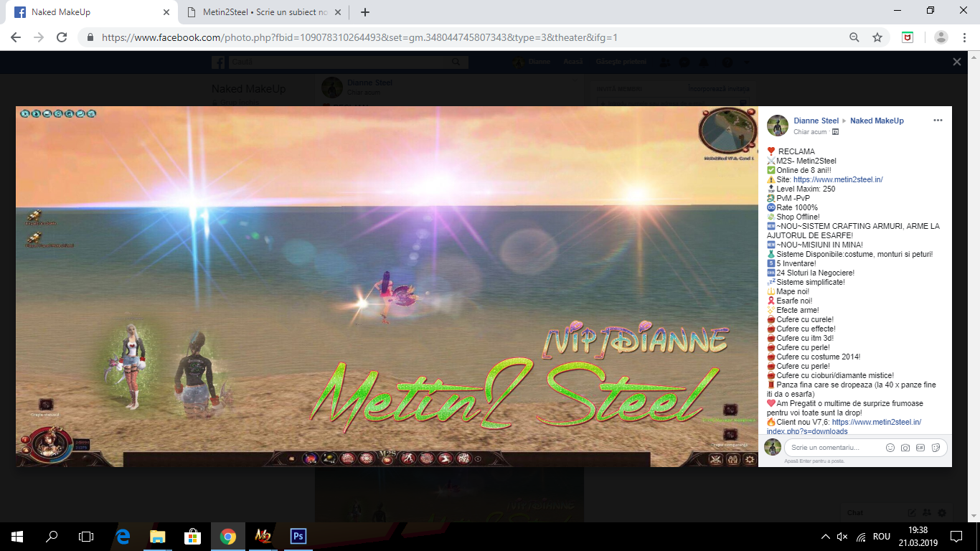
Task: Open Dianne Steel's profile link in post header
Action: [816, 121]
